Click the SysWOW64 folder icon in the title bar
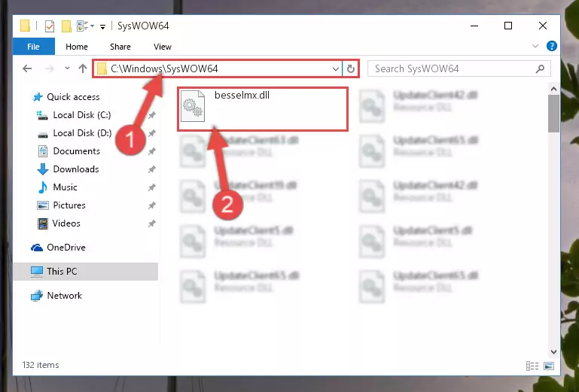579x392 pixels. [x=25, y=26]
